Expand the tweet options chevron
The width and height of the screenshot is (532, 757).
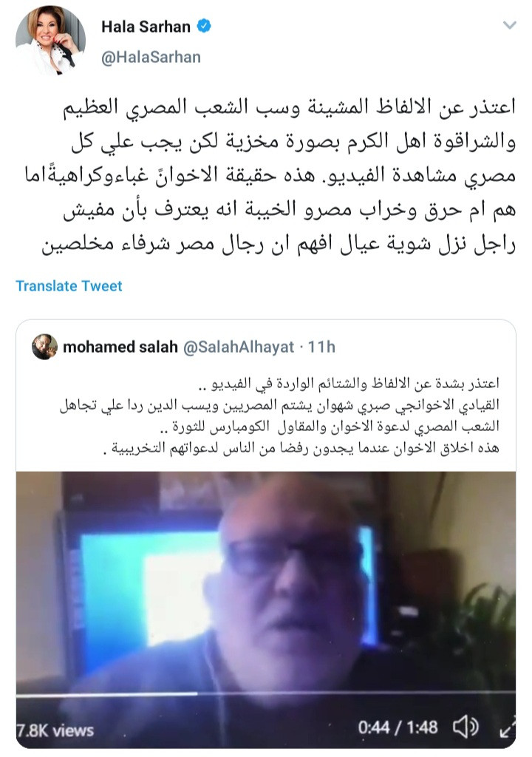point(510,25)
